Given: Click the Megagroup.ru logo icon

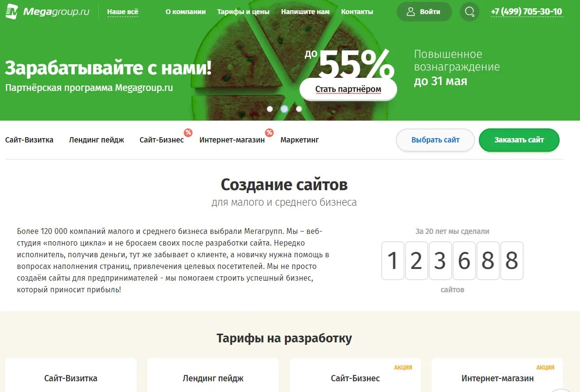Looking at the screenshot, I should coord(12,12).
